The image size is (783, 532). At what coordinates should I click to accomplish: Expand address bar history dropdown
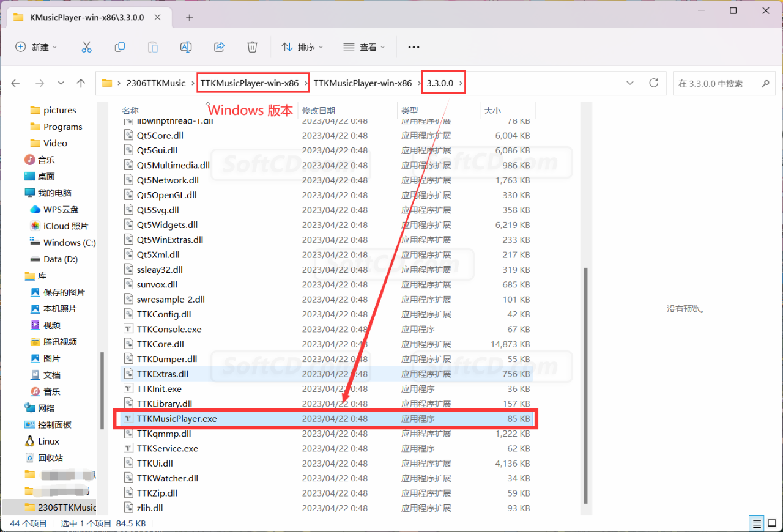click(631, 83)
